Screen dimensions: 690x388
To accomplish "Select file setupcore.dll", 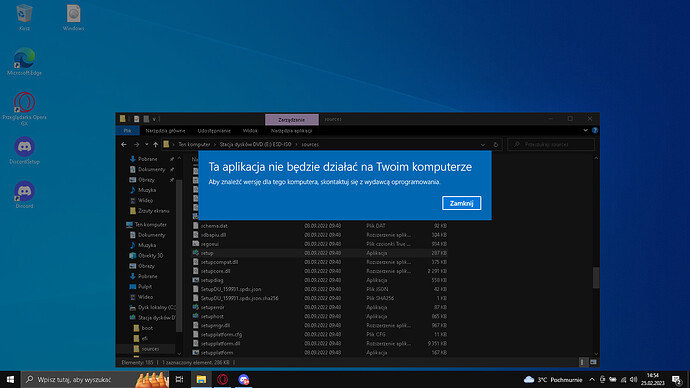I will click(x=215, y=271).
